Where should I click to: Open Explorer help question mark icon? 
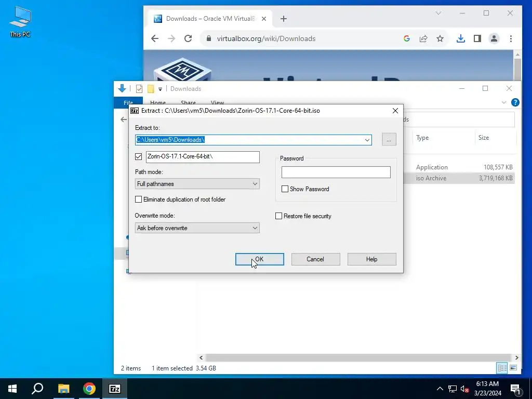[515, 102]
